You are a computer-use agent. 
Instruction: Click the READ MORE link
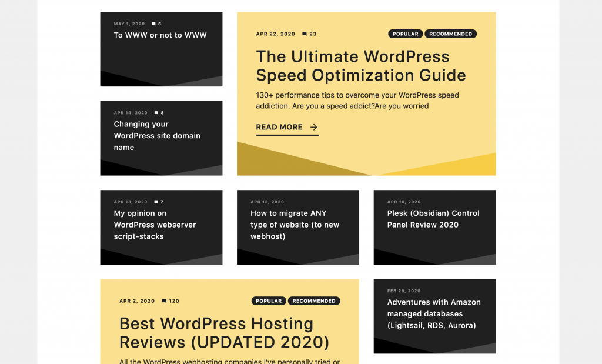click(279, 127)
